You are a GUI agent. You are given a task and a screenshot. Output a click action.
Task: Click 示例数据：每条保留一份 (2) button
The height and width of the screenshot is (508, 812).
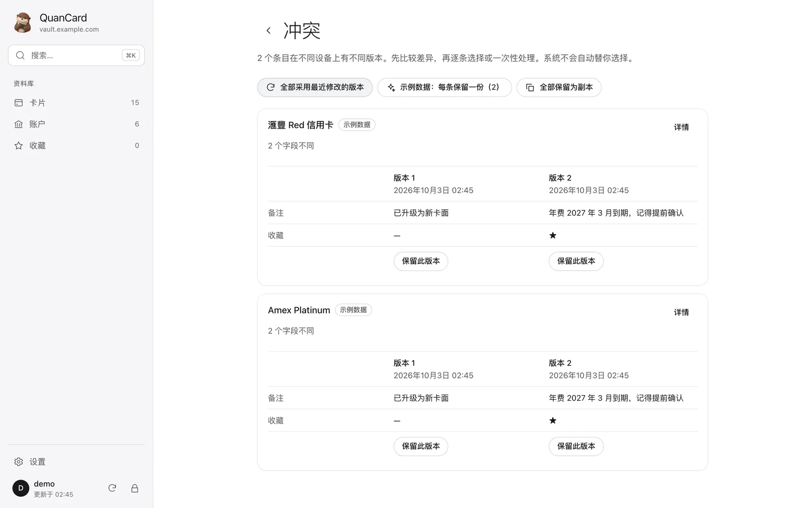(444, 87)
